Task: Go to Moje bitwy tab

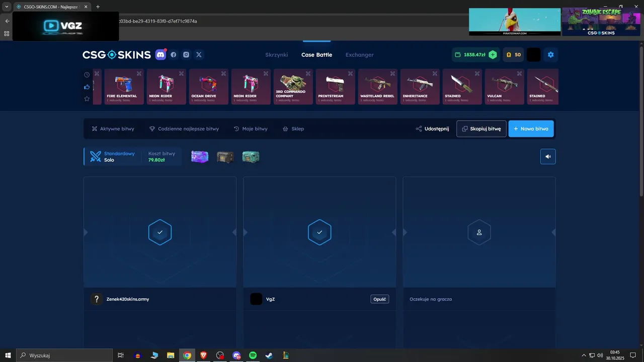Action: tap(250, 129)
